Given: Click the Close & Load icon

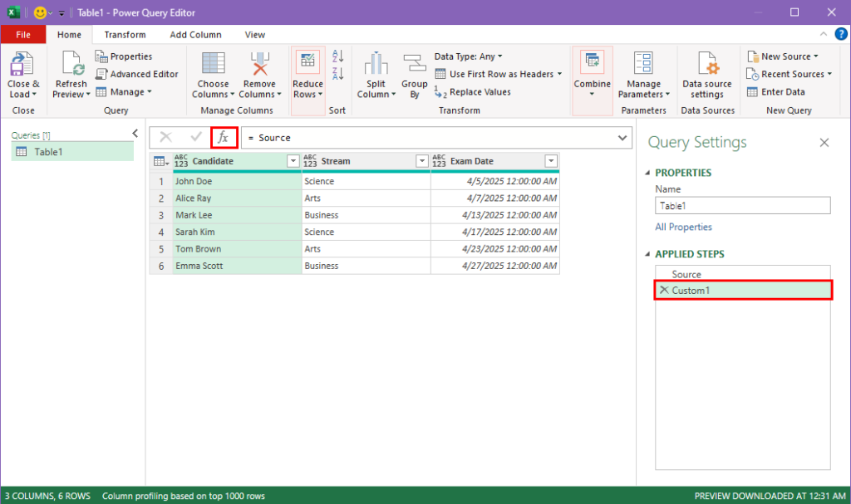Looking at the screenshot, I should coord(22,64).
